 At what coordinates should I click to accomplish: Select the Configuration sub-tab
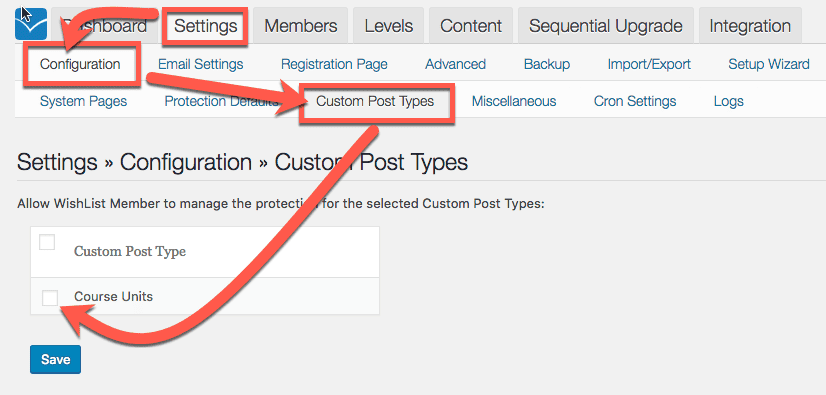pos(80,64)
